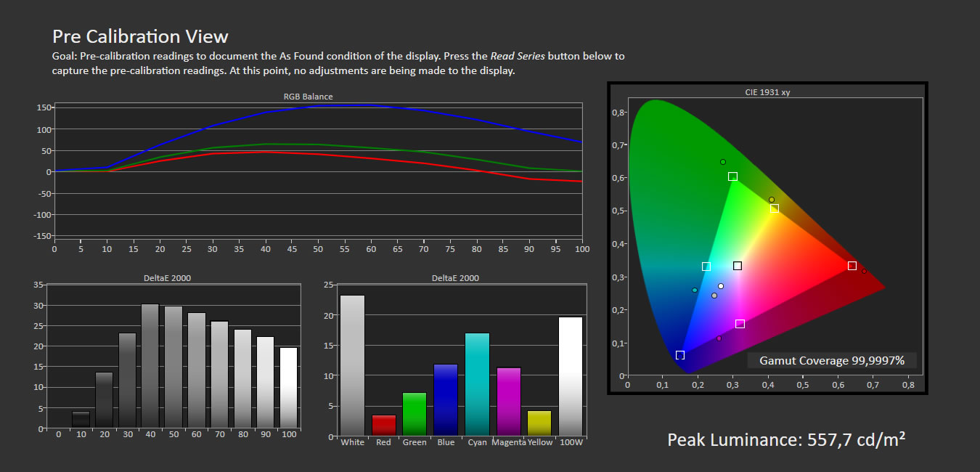
Task: Click the blue primary target square in the CIE chart
Action: 680,355
